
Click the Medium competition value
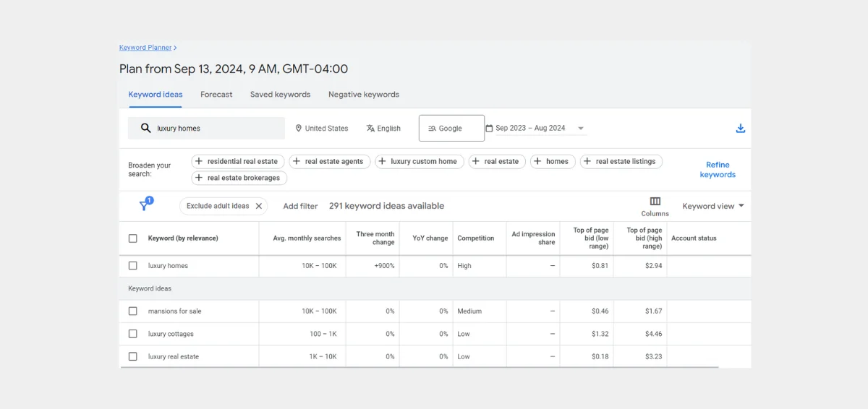469,311
